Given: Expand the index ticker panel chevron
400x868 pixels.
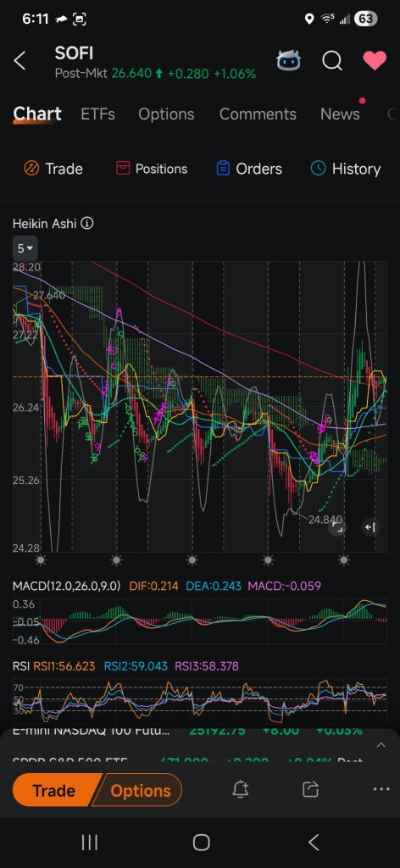Looking at the screenshot, I should tap(381, 745).
